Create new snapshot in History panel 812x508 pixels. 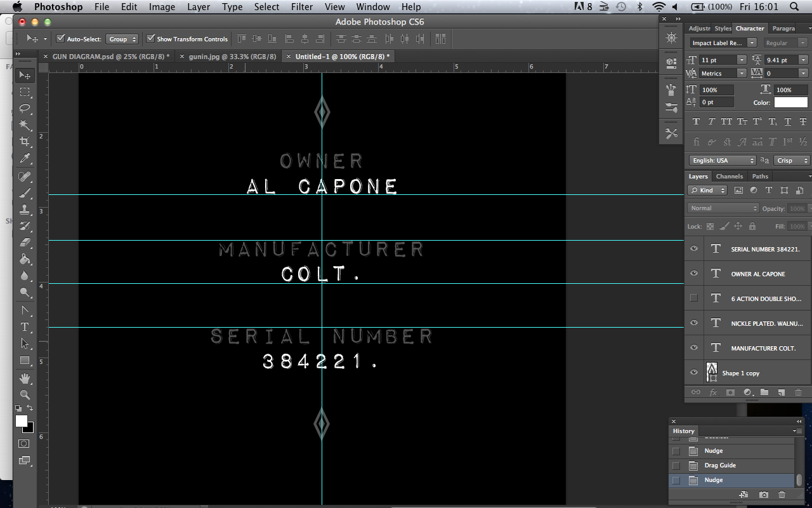(764, 495)
